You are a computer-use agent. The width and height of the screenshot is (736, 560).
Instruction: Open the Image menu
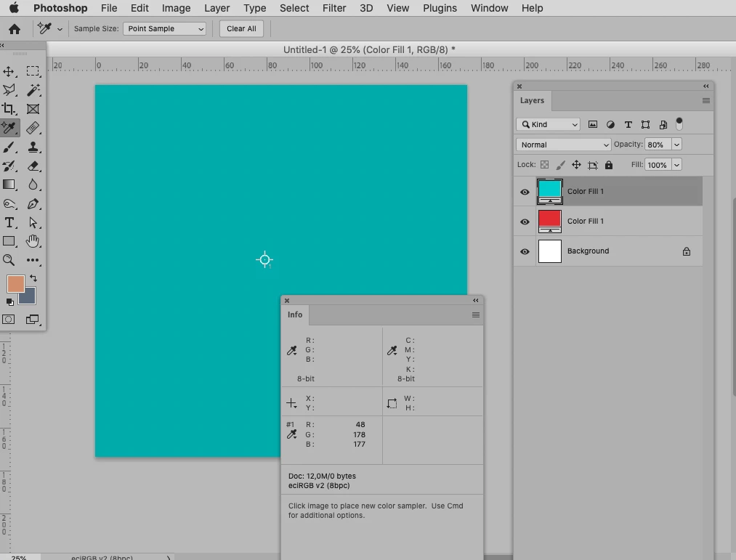[x=176, y=8]
